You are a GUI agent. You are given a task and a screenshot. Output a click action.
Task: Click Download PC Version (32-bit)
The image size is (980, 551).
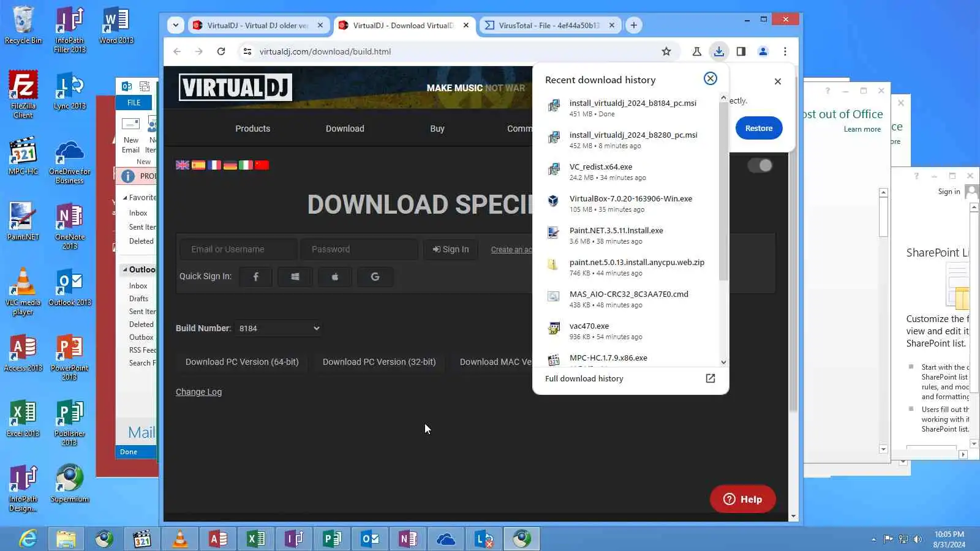[x=379, y=362]
